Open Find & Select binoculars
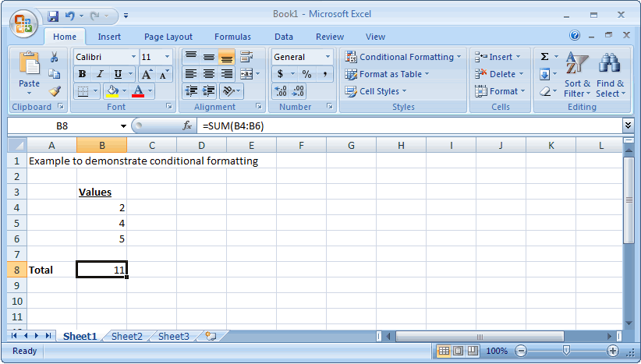Screen dimensions: 641x364 610,74
